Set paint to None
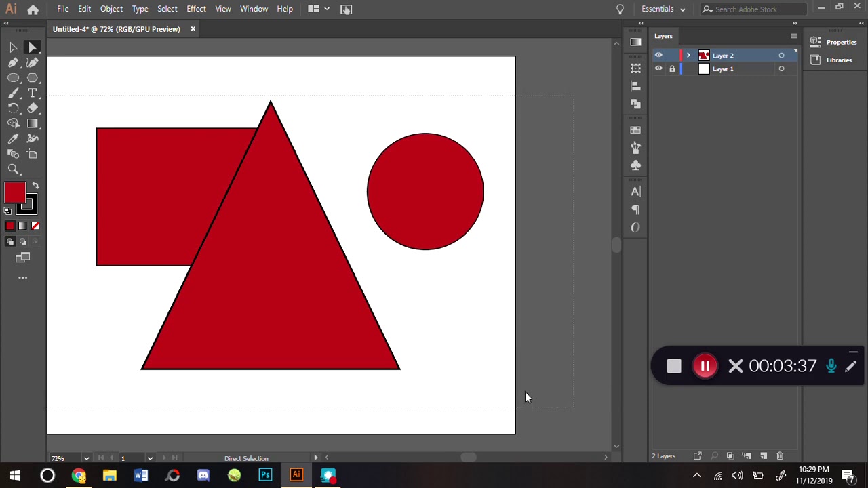The width and height of the screenshot is (868, 488). pyautogui.click(x=35, y=226)
